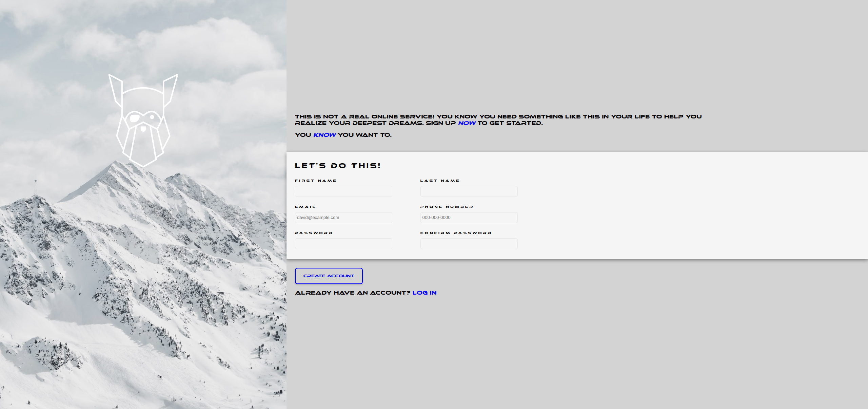The image size is (868, 409).
Task: Open the Log In link
Action: pos(425,293)
